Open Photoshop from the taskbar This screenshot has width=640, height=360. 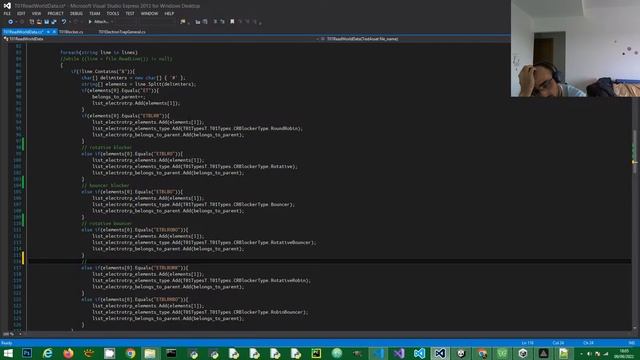[x=27, y=353]
